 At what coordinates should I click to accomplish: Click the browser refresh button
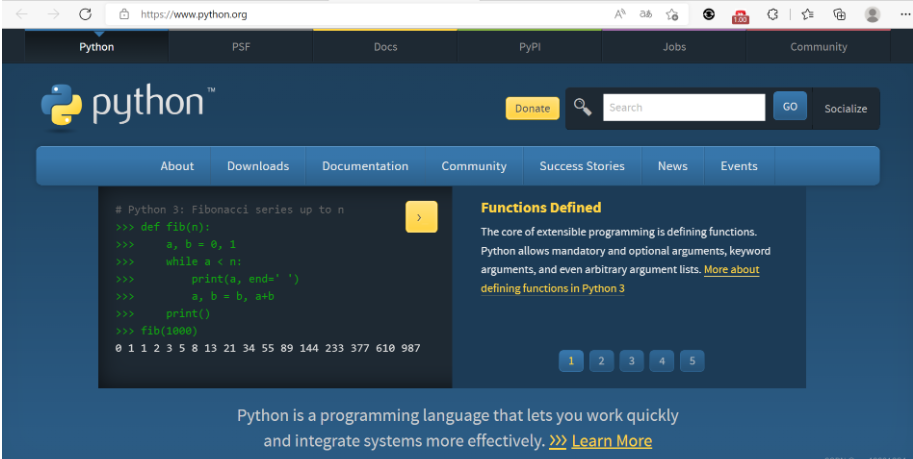(x=85, y=14)
